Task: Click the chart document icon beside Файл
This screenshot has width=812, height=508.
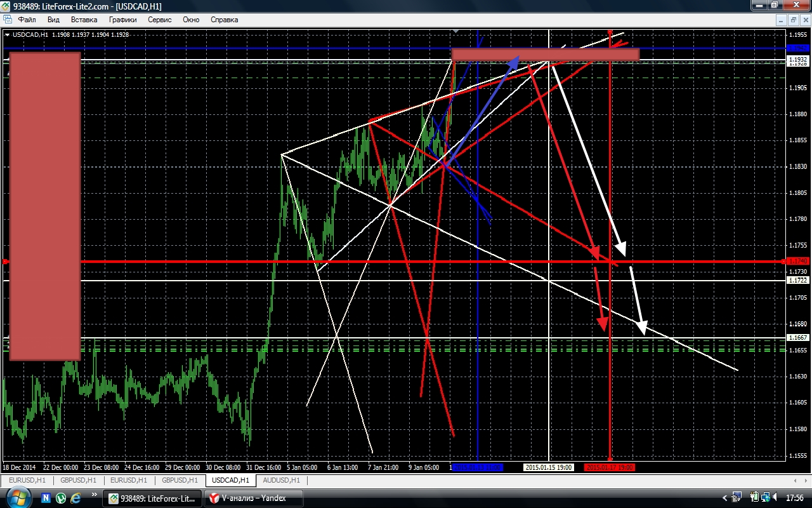Action: [x=7, y=20]
